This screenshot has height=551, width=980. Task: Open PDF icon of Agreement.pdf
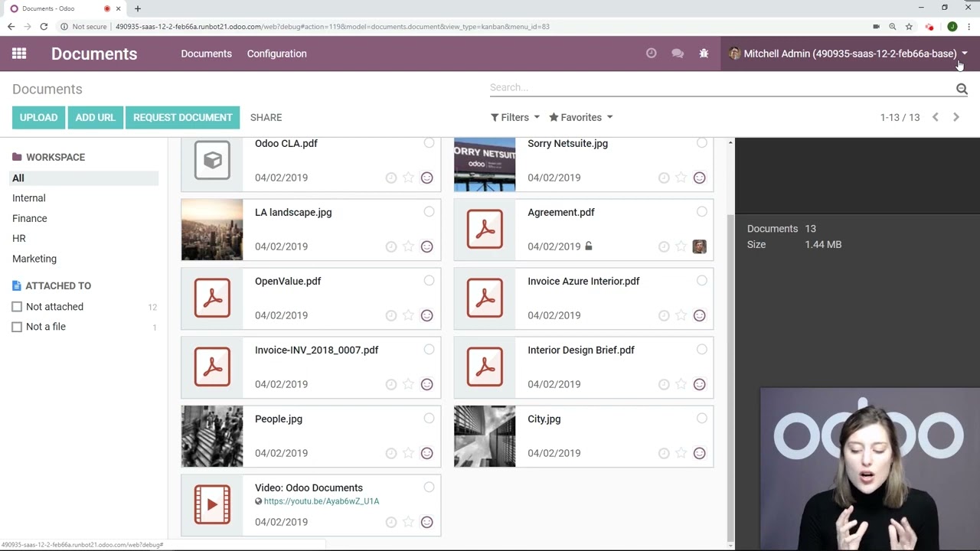tap(485, 230)
